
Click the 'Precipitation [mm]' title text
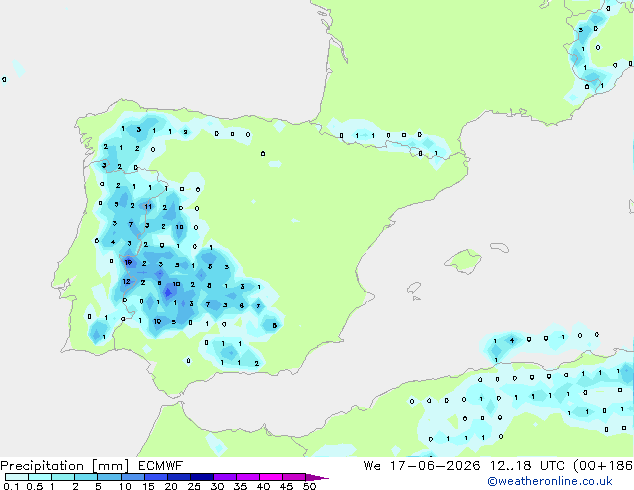64,466
